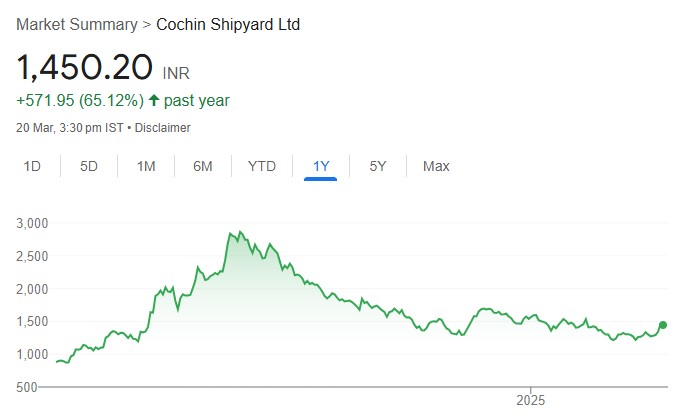Choose the 6M range tab
683x418 pixels.
[203, 166]
